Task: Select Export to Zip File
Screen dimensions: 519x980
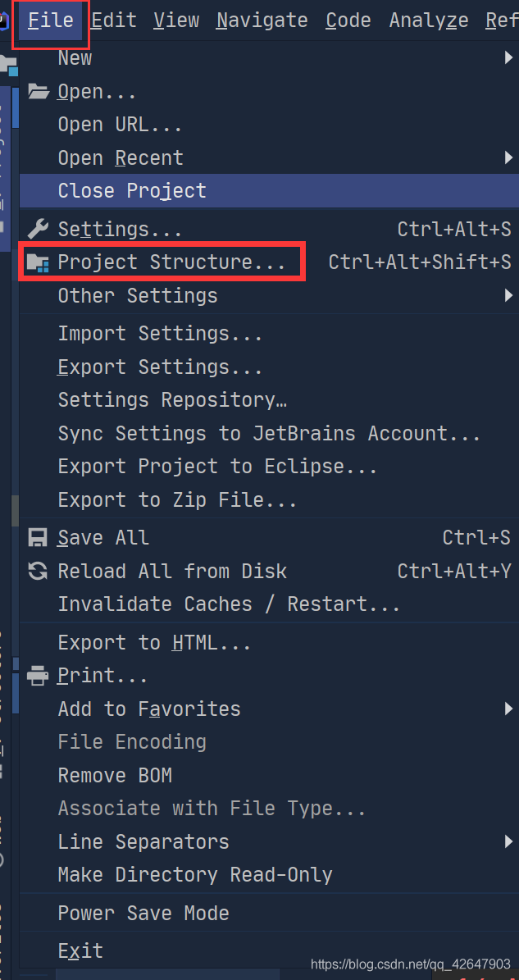Action: (177, 499)
